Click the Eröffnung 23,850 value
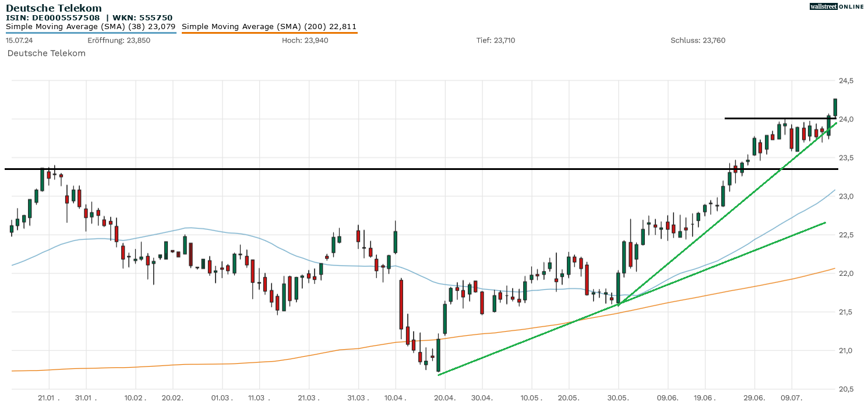 point(119,40)
